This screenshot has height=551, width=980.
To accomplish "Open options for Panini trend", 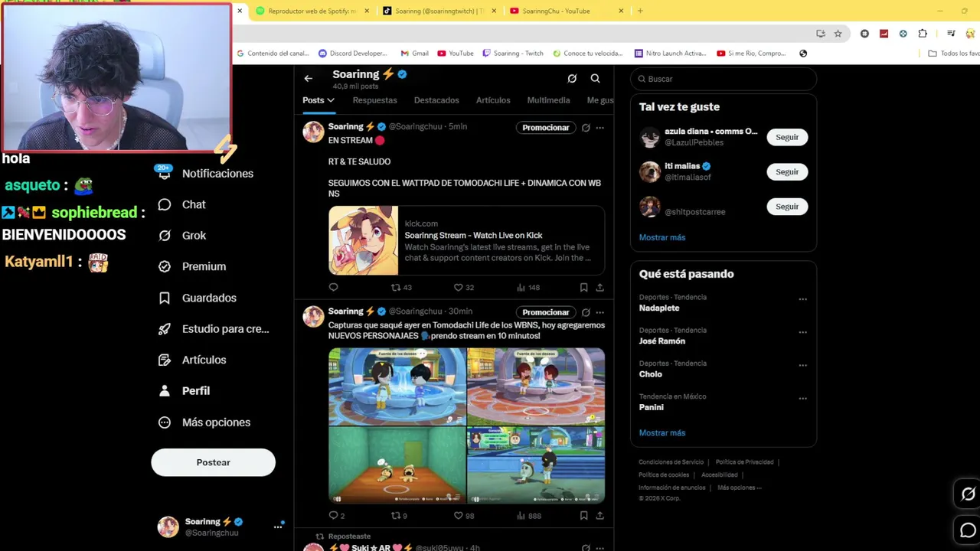I will coord(802,398).
